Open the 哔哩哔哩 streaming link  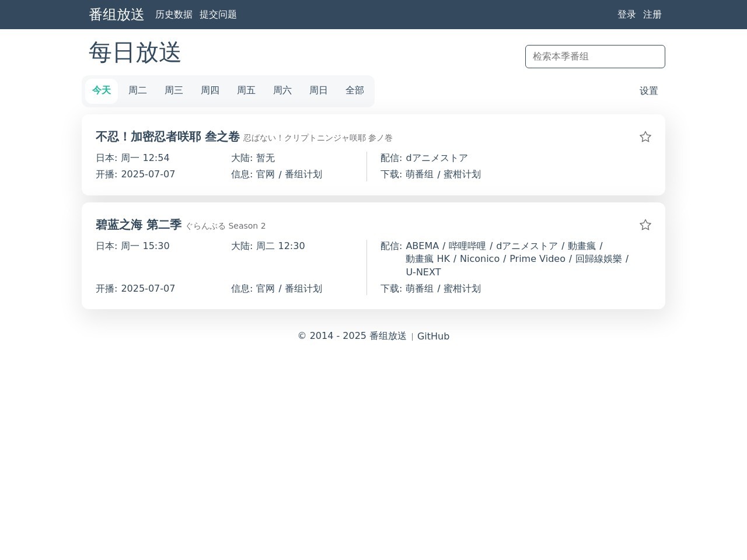click(467, 246)
